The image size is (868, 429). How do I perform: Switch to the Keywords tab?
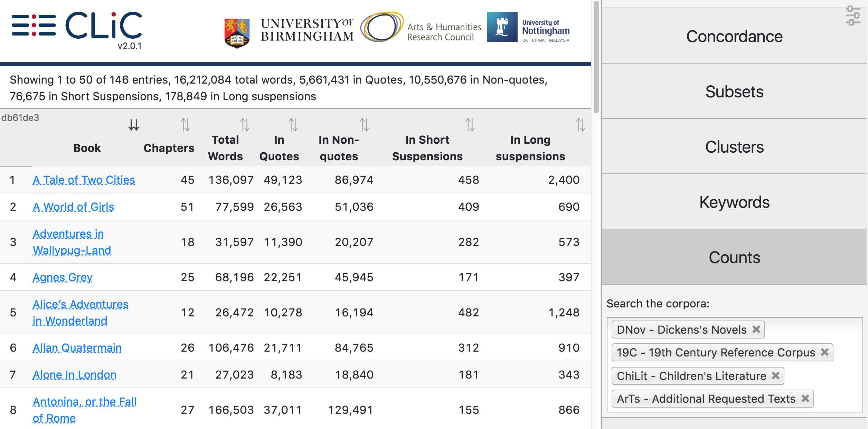[x=734, y=202]
